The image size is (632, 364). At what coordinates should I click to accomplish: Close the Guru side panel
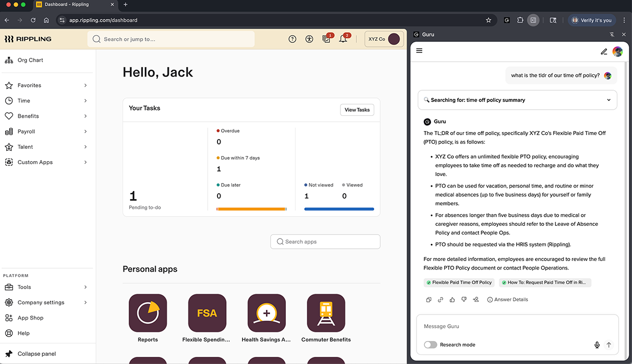click(624, 34)
